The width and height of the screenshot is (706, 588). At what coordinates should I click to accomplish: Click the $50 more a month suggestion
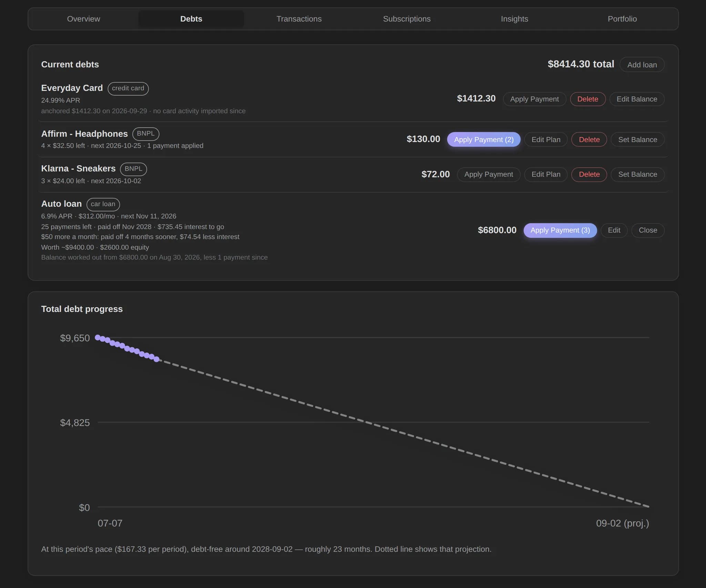click(x=140, y=237)
